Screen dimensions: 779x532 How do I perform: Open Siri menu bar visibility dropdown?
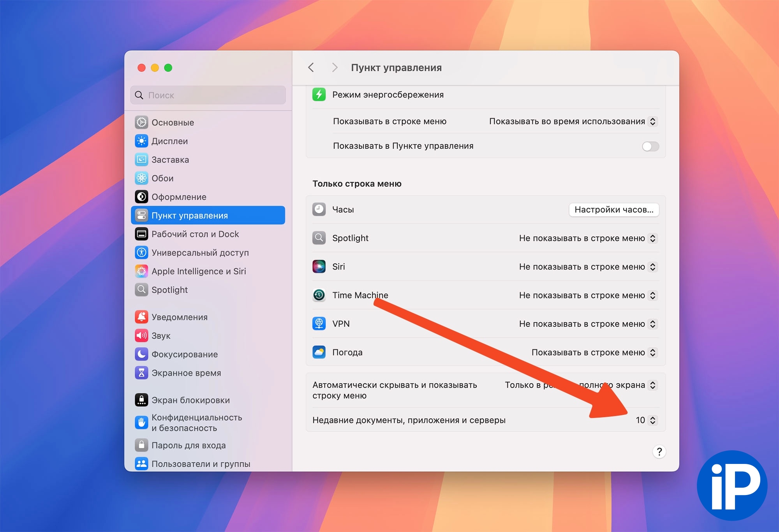pyautogui.click(x=588, y=267)
